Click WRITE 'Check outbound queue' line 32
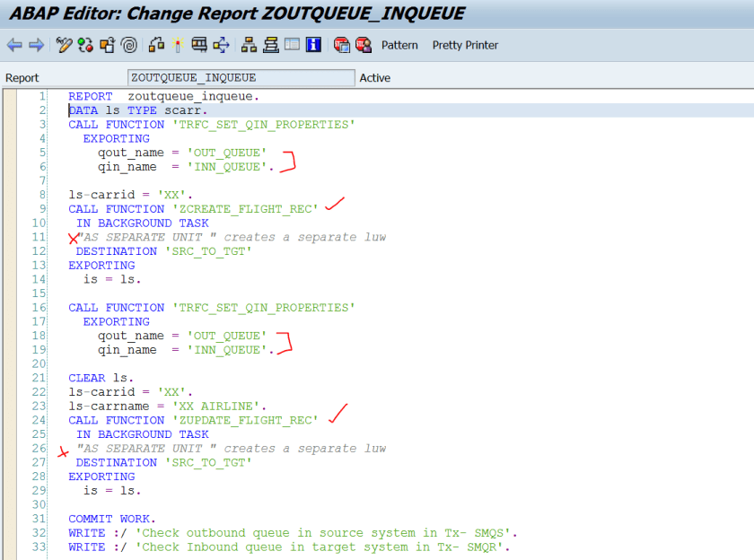The height and width of the screenshot is (560, 754). click(293, 533)
